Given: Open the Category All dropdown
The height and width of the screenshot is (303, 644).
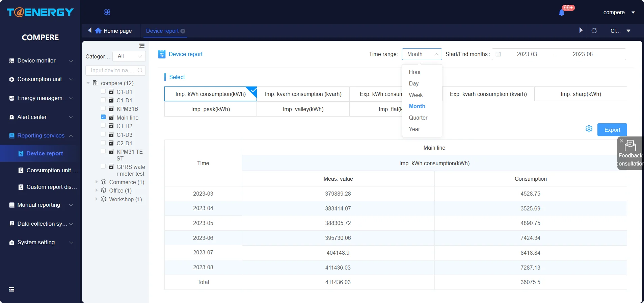Looking at the screenshot, I should click(129, 56).
